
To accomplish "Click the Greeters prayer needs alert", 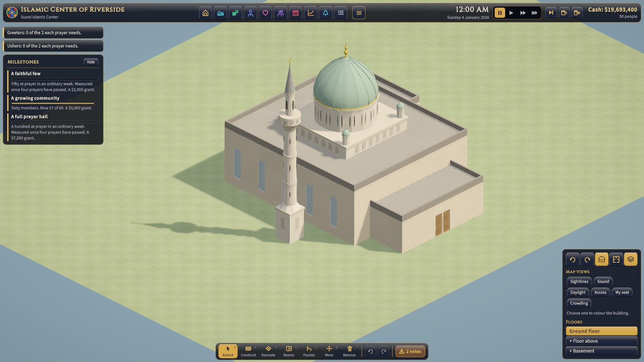I will [53, 33].
